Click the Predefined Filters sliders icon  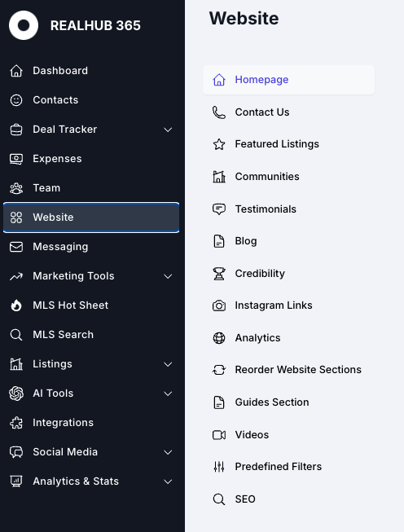tap(219, 467)
